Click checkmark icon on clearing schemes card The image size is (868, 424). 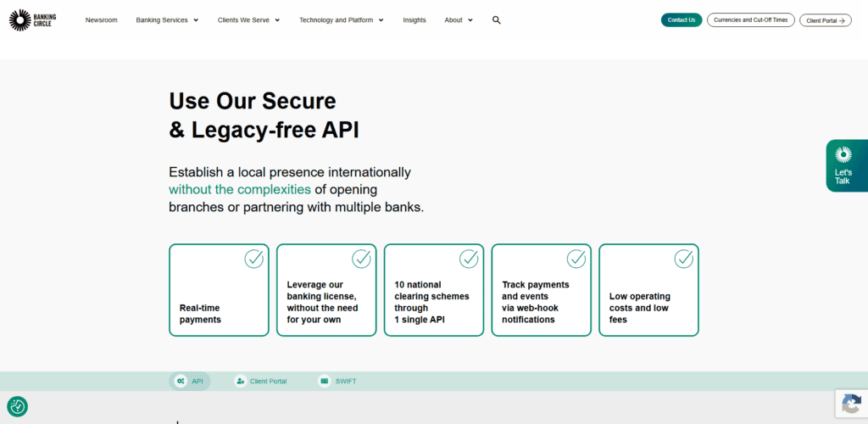click(469, 259)
